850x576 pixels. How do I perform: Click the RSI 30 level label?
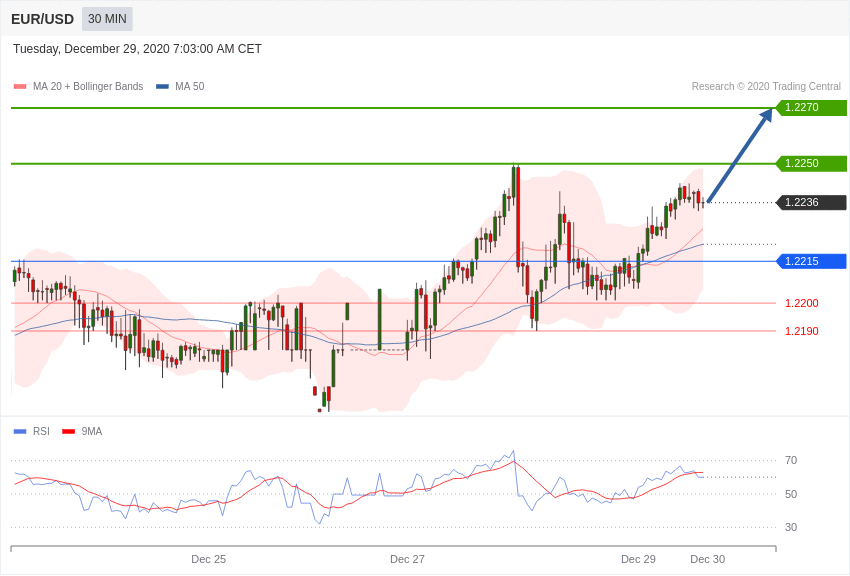pos(791,527)
